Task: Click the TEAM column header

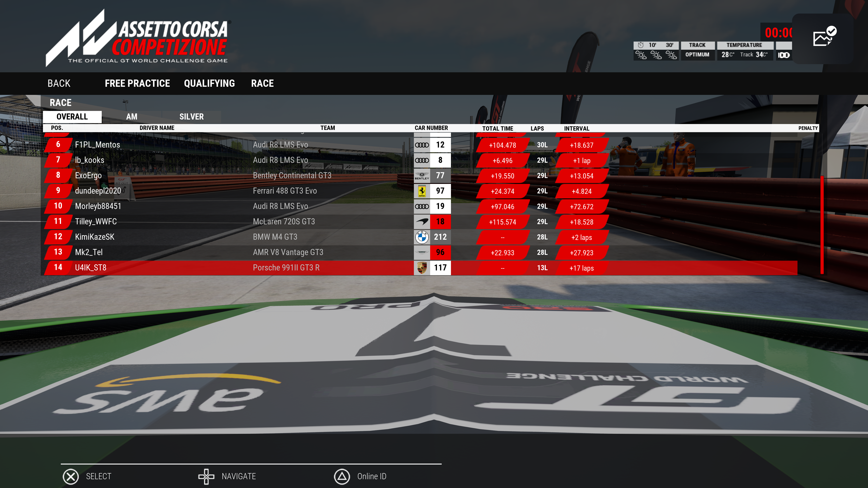Action: pos(328,128)
